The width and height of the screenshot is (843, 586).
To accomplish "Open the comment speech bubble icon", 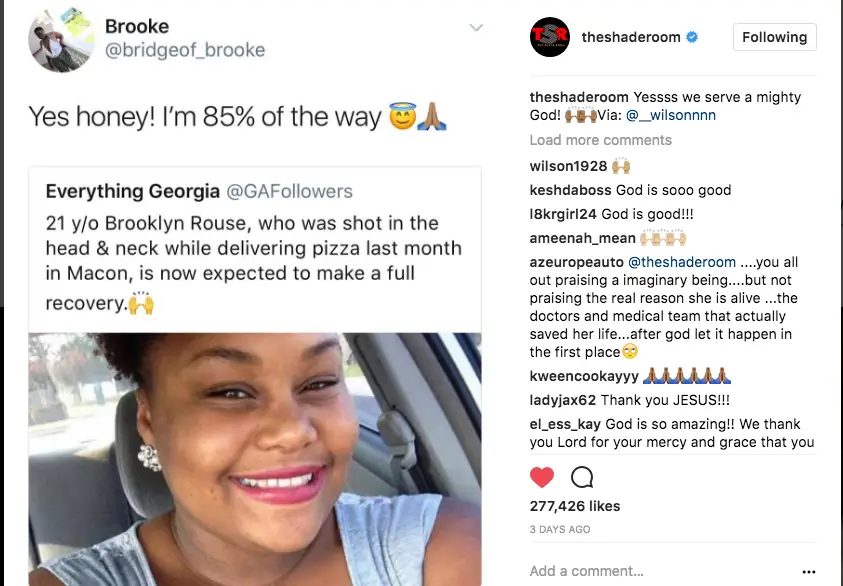I will point(582,477).
